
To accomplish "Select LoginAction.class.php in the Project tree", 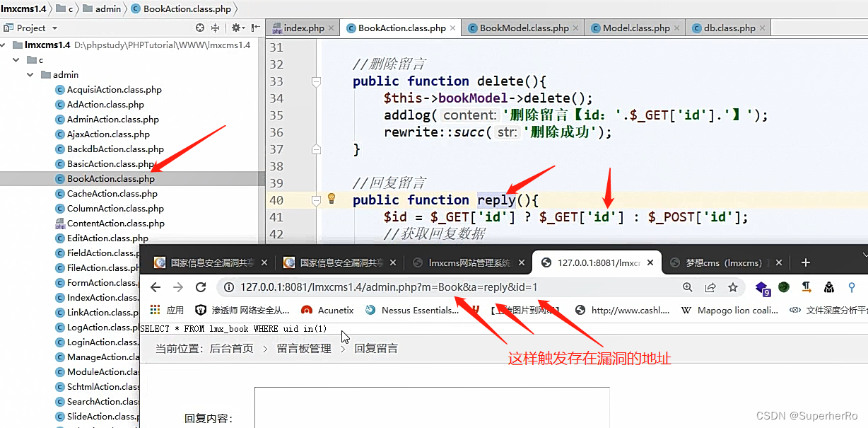I will [100, 342].
